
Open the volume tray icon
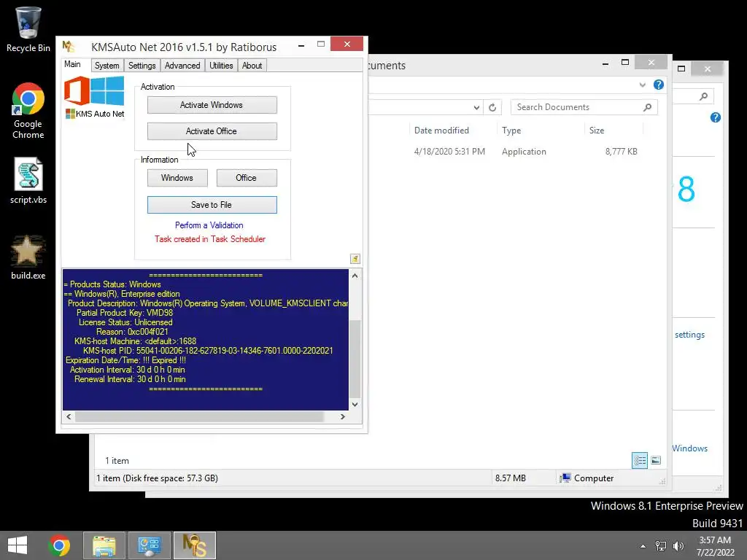pyautogui.click(x=678, y=546)
